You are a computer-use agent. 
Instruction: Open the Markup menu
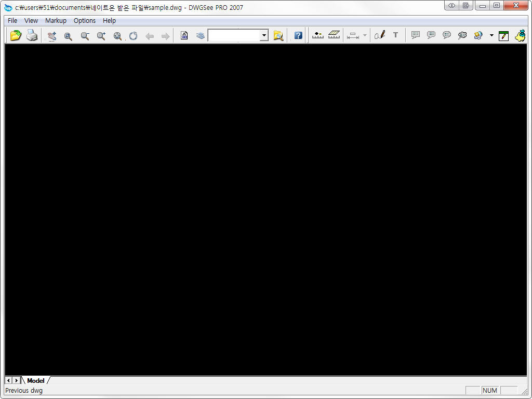click(x=56, y=21)
